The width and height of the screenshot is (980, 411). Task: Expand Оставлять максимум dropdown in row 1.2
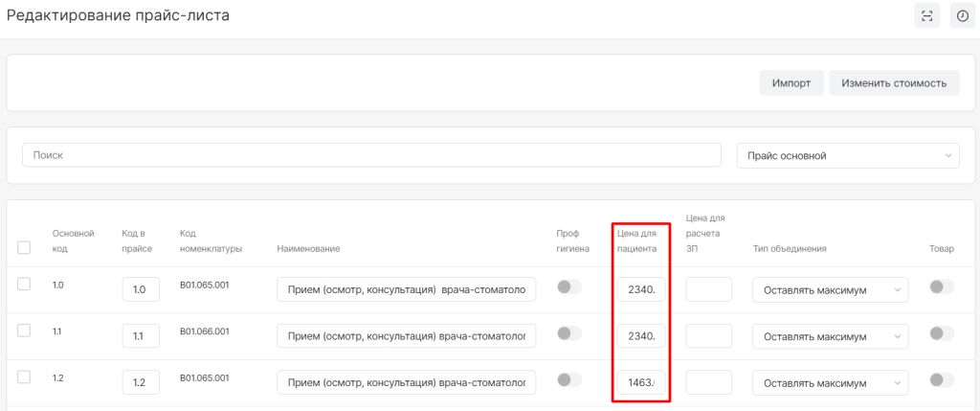(831, 383)
